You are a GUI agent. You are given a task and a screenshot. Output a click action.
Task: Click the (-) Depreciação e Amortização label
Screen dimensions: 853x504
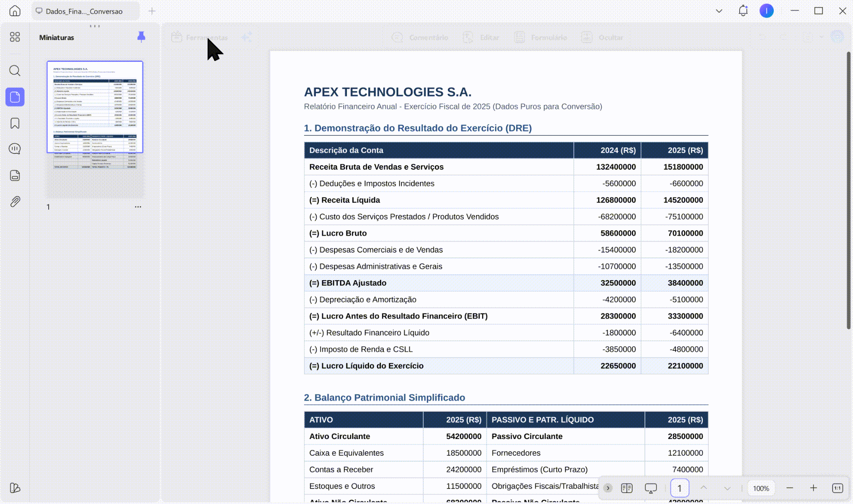pyautogui.click(x=362, y=300)
